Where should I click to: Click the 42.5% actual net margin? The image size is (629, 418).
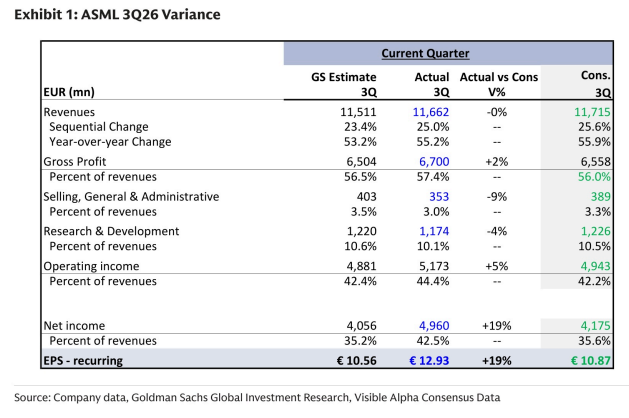coord(433,341)
